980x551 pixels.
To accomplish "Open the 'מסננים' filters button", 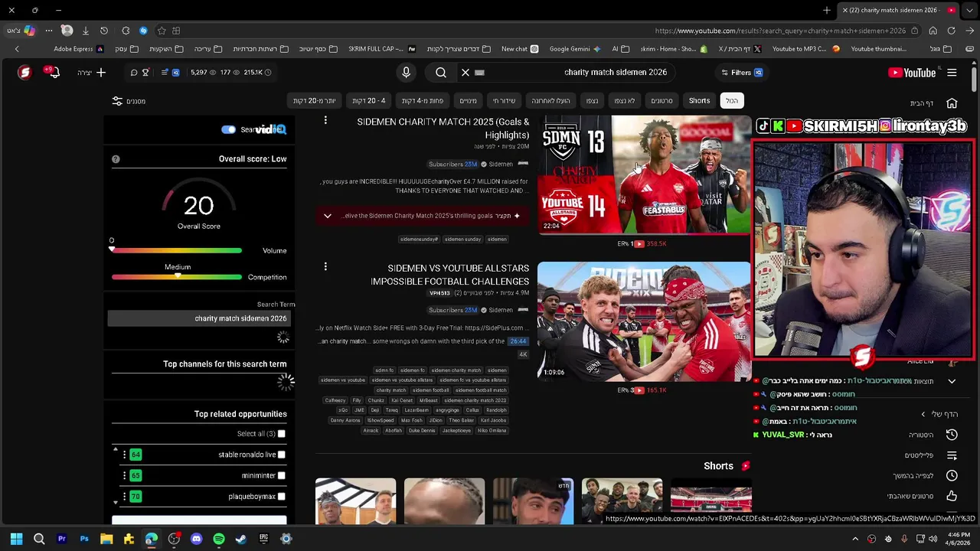I will click(129, 101).
